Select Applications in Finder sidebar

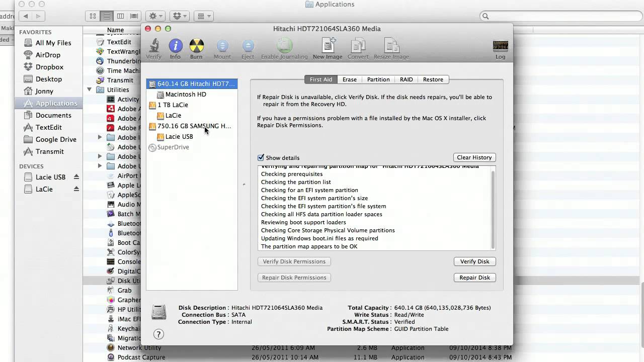click(x=50, y=103)
